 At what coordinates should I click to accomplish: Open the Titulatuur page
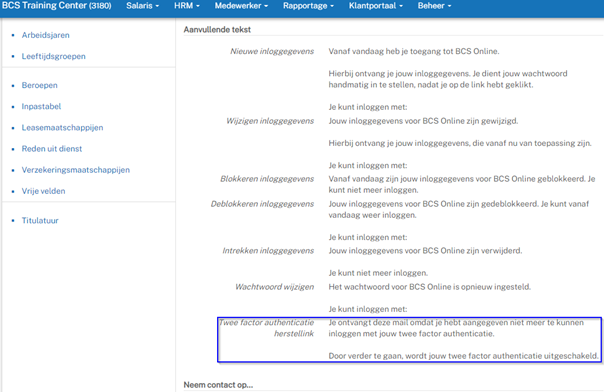[40, 221]
